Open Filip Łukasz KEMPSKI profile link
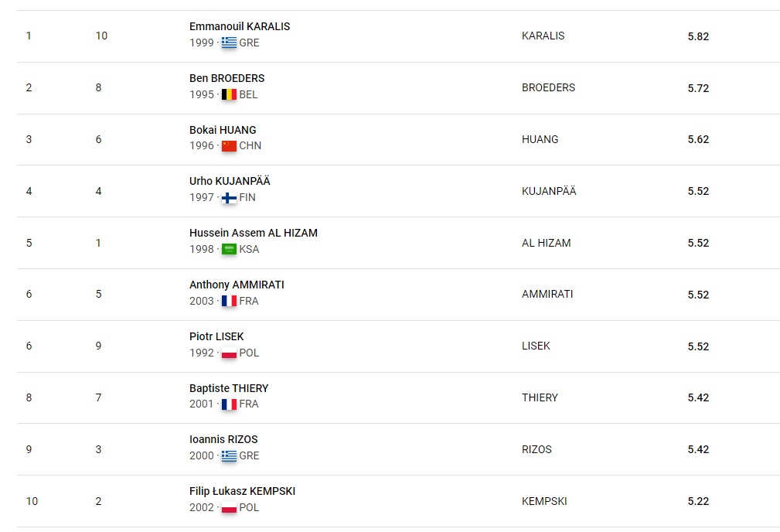The image size is (780, 532). click(242, 491)
